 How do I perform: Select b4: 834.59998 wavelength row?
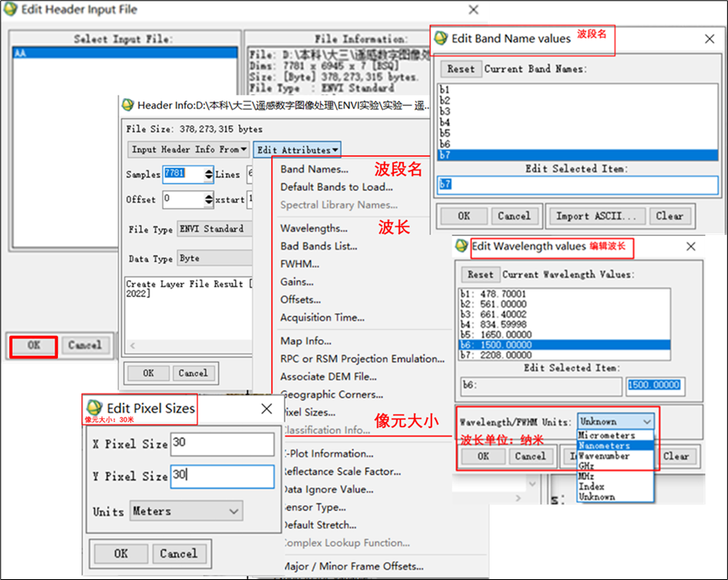point(564,324)
